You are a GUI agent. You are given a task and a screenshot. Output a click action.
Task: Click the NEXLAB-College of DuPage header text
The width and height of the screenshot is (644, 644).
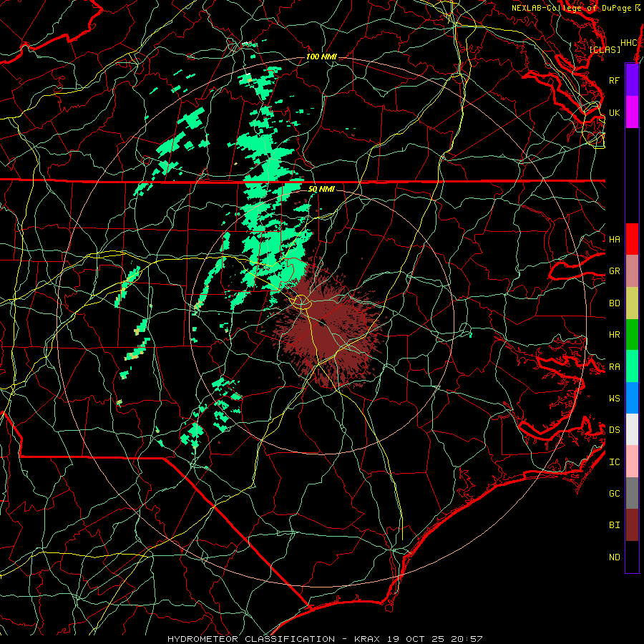pyautogui.click(x=572, y=8)
